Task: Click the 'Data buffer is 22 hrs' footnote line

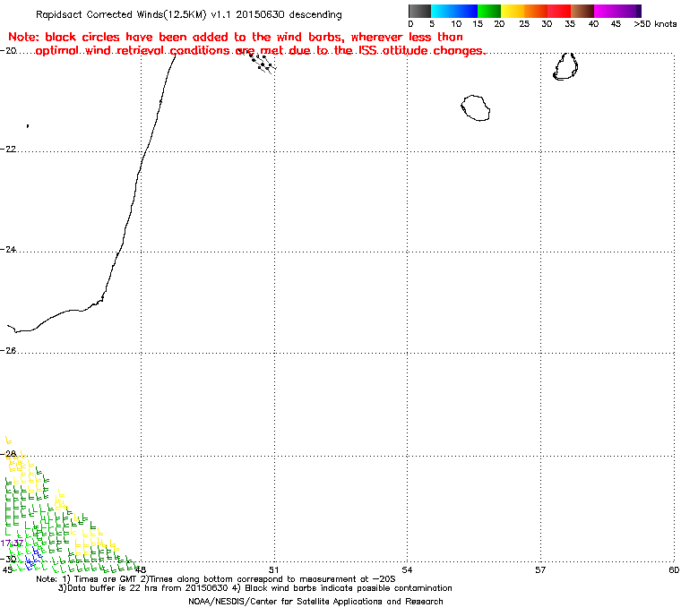Action: tap(255, 588)
